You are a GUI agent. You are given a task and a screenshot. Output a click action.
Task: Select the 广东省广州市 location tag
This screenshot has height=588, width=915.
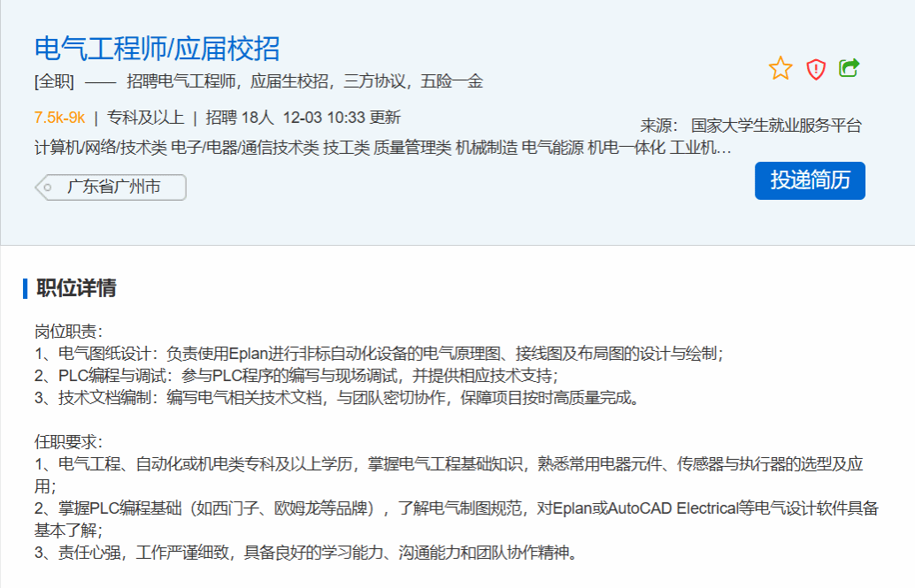tap(114, 187)
